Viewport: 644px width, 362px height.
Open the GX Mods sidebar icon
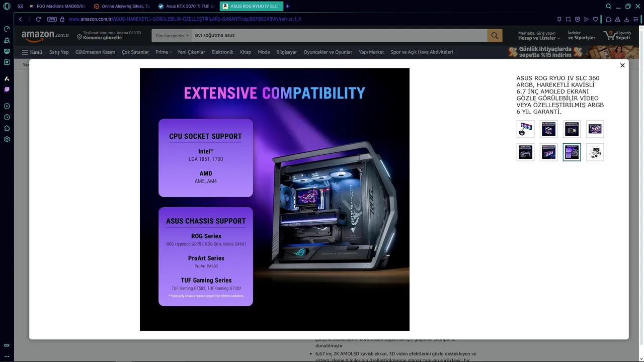(x=7, y=51)
